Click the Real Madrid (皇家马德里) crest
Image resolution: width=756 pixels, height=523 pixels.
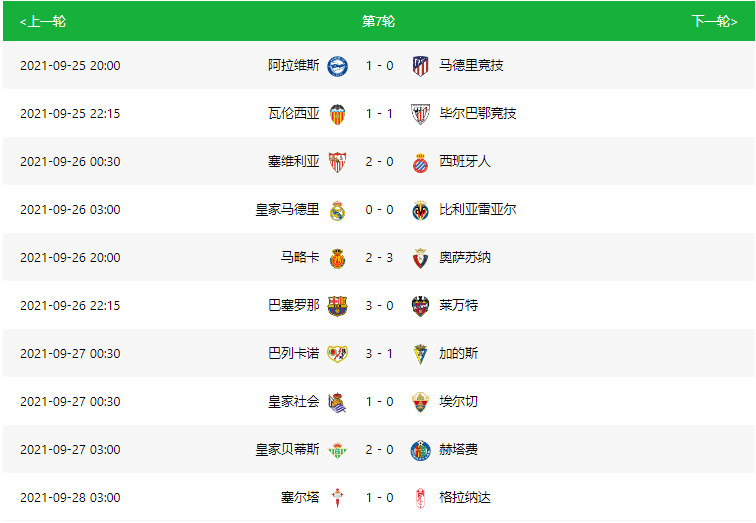click(x=338, y=210)
